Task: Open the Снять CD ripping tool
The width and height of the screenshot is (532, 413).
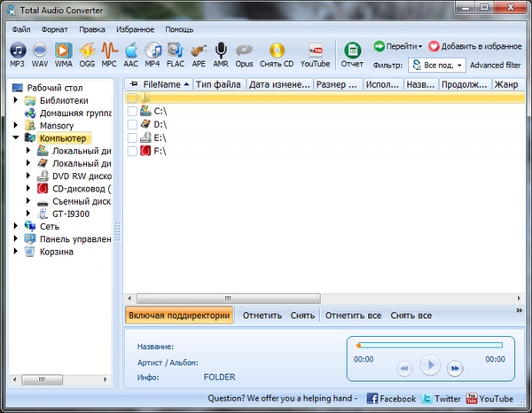Action: [277, 53]
